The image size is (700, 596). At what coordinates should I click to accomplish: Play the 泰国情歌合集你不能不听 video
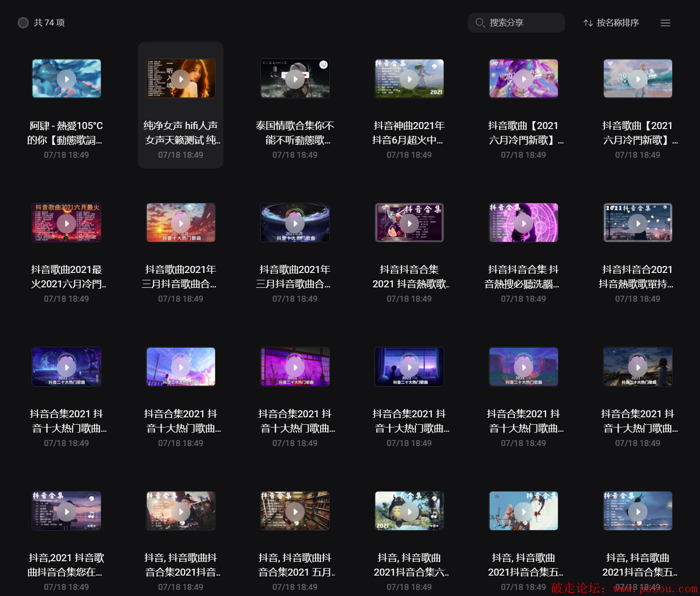(x=295, y=79)
